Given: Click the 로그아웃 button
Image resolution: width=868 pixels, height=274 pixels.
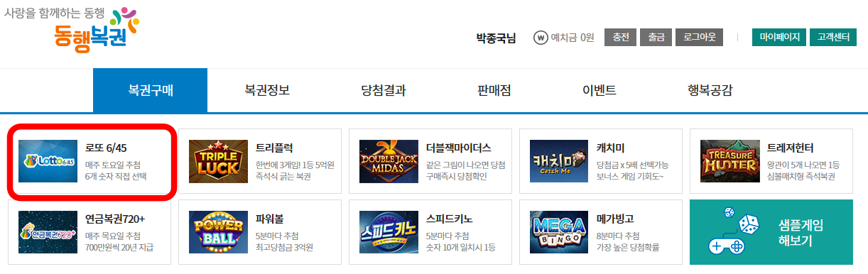Looking at the screenshot, I should (700, 38).
